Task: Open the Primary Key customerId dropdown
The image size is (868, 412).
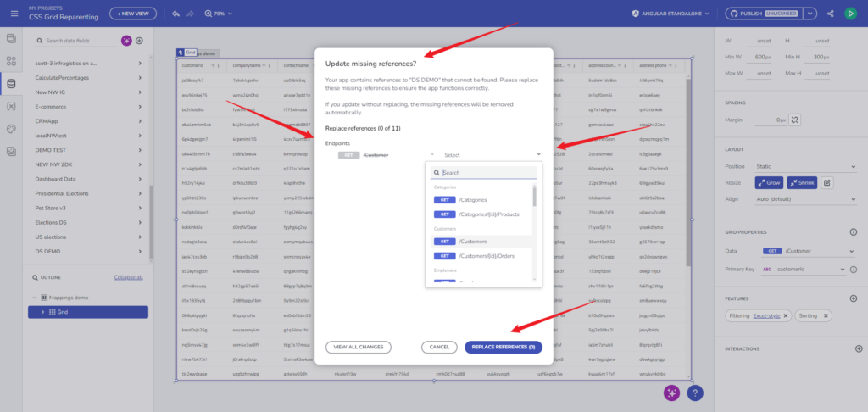Action: click(x=804, y=269)
